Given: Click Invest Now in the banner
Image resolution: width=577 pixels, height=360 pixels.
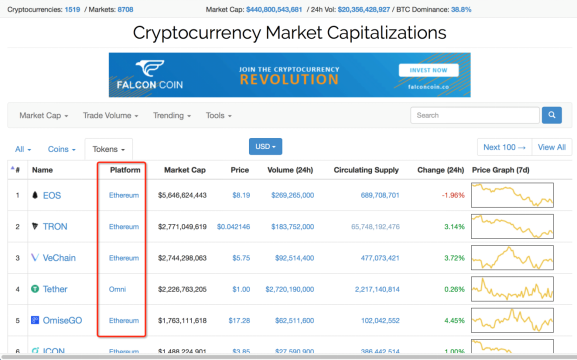Looking at the screenshot, I should pos(429,70).
